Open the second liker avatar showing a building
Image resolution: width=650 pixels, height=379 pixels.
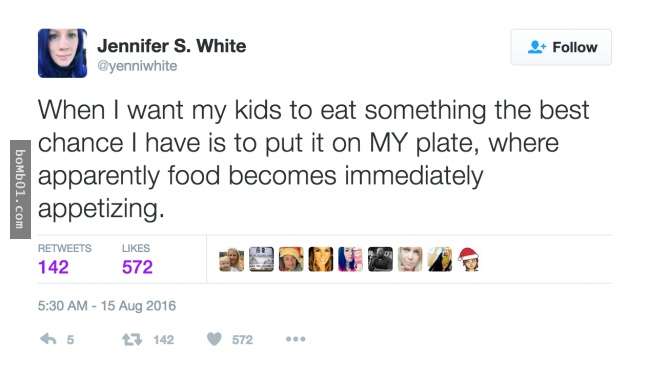tap(261, 259)
